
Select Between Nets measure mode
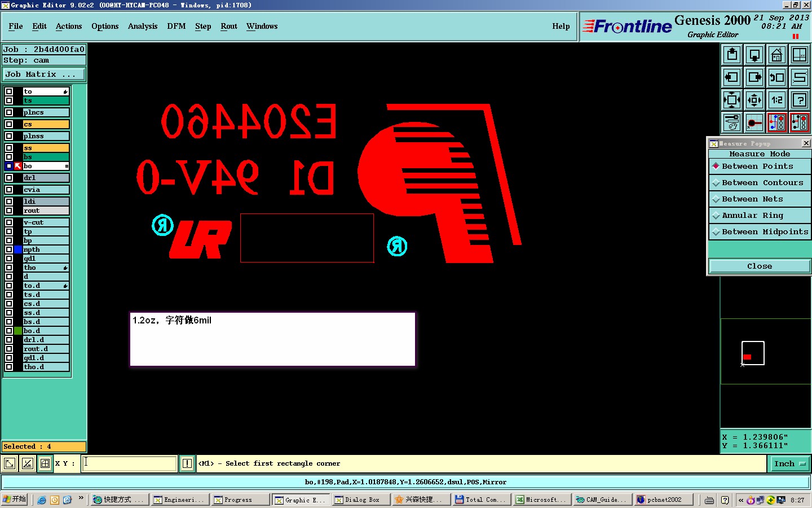(760, 199)
